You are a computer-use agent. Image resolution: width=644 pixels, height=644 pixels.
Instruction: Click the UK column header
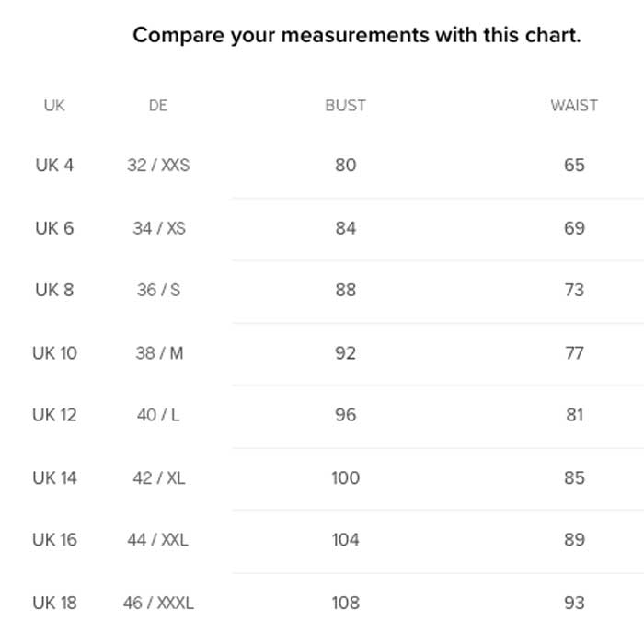pyautogui.click(x=54, y=106)
